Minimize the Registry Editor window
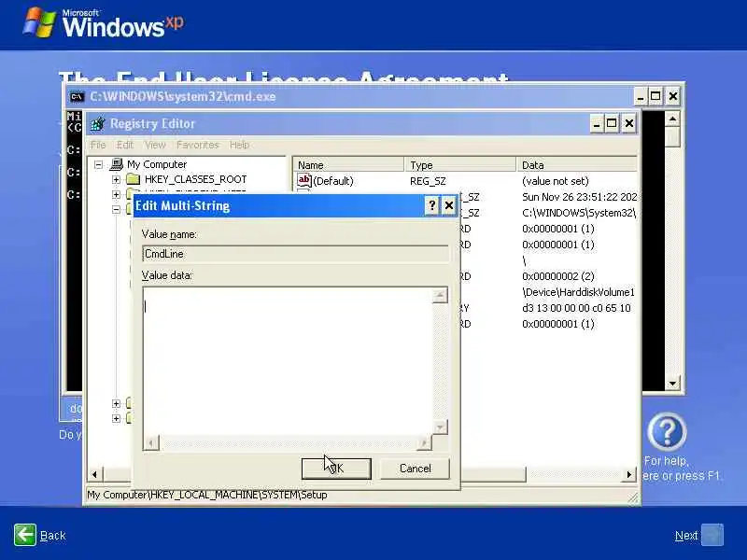Image resolution: width=747 pixels, height=560 pixels. pyautogui.click(x=596, y=124)
